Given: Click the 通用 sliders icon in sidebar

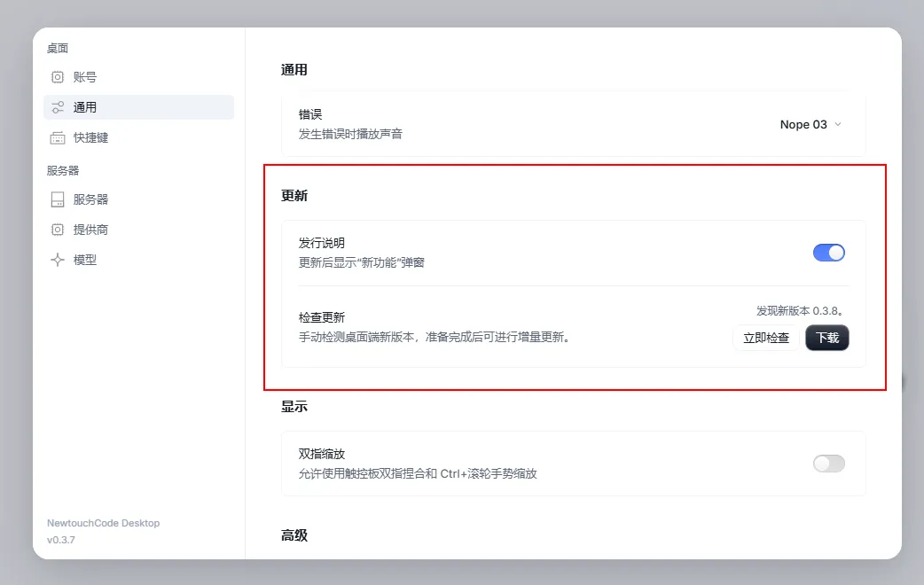Looking at the screenshot, I should point(57,107).
